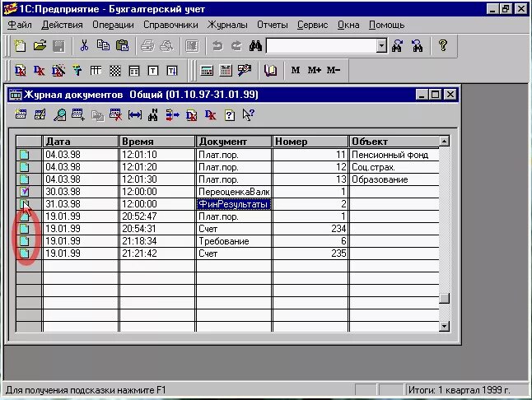Click the Redo arrow icon
The image size is (532, 400).
(236, 45)
